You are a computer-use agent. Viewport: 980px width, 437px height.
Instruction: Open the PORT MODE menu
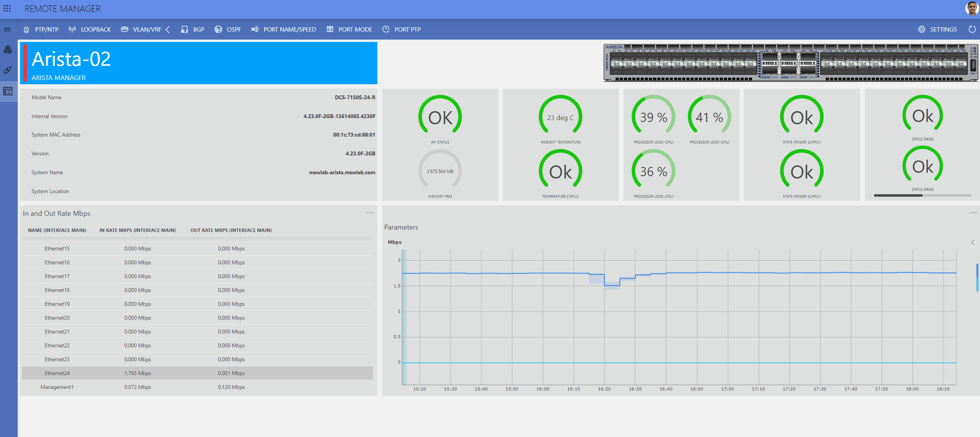point(350,29)
